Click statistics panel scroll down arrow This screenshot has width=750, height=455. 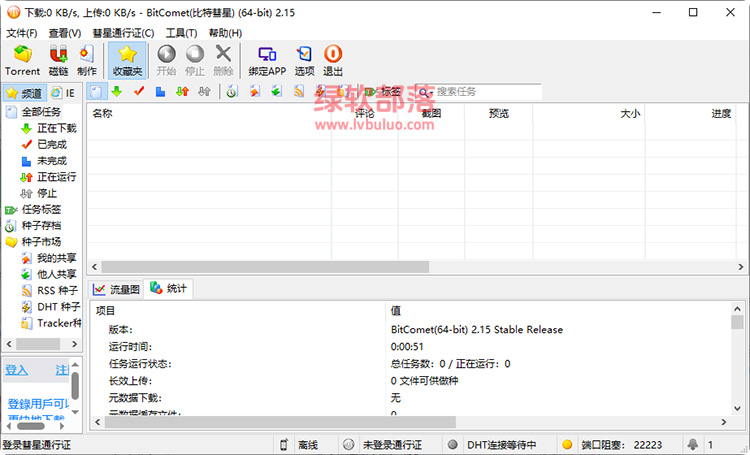[x=737, y=409]
